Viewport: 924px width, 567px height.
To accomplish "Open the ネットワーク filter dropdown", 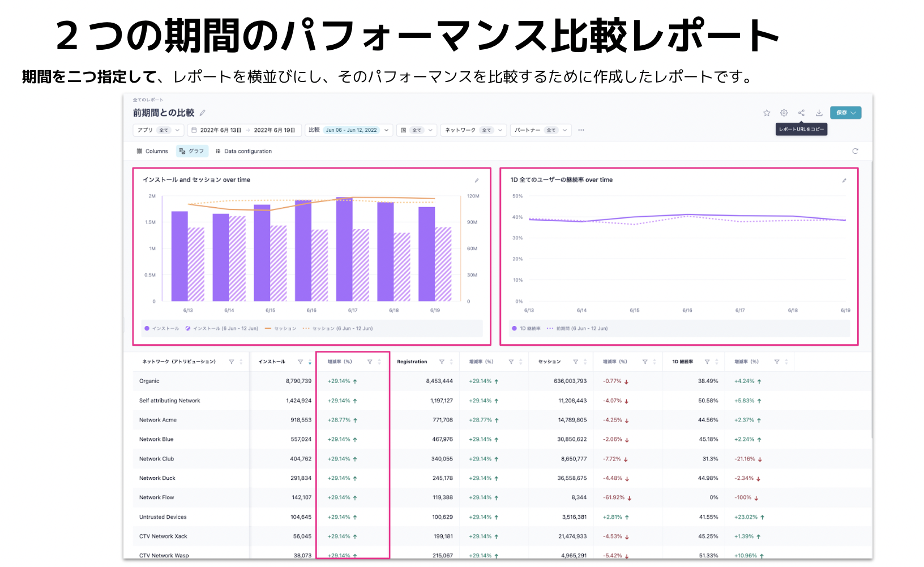I will 473,130.
